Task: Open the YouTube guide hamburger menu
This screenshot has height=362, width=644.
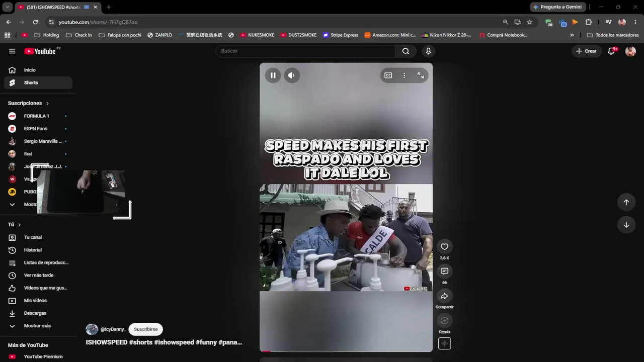Action: coord(12,51)
